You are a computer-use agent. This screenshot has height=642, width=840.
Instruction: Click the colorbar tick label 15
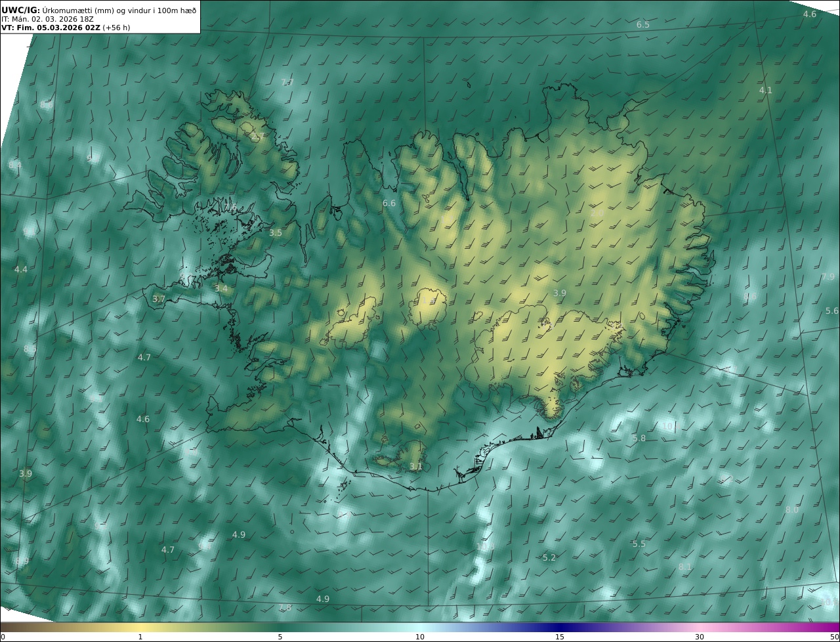coord(560,637)
